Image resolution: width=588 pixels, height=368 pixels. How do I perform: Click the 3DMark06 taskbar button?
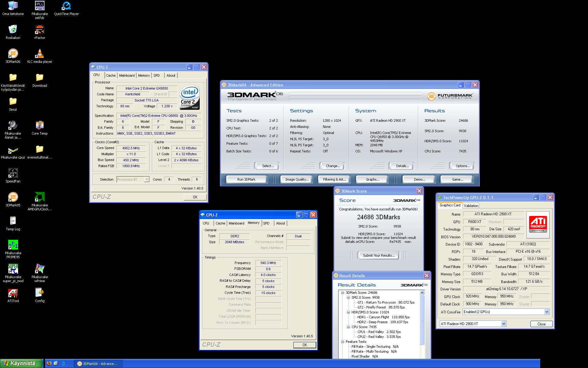point(98,364)
